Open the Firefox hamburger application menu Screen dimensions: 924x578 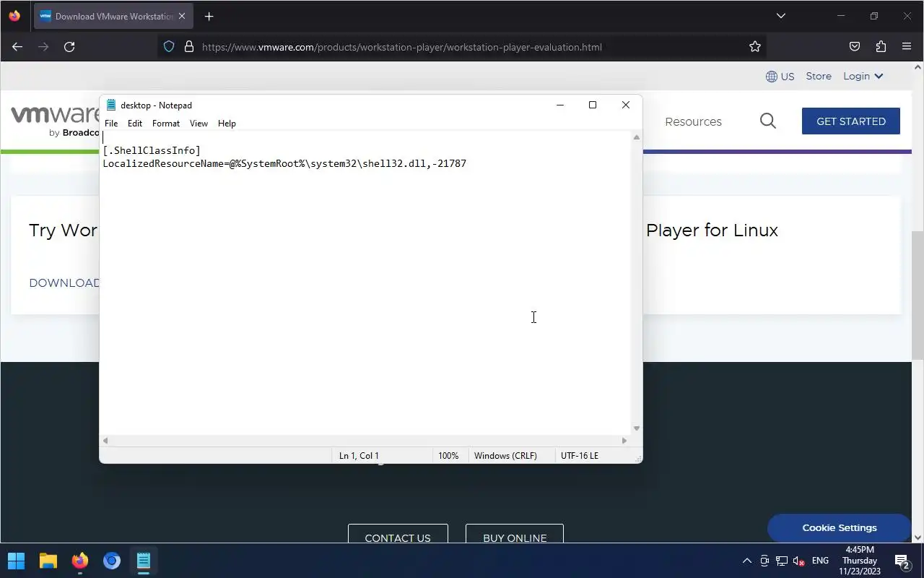point(907,47)
